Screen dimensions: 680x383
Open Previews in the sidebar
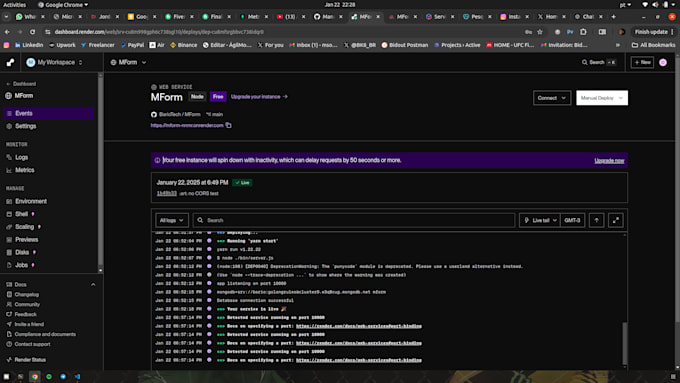click(26, 239)
